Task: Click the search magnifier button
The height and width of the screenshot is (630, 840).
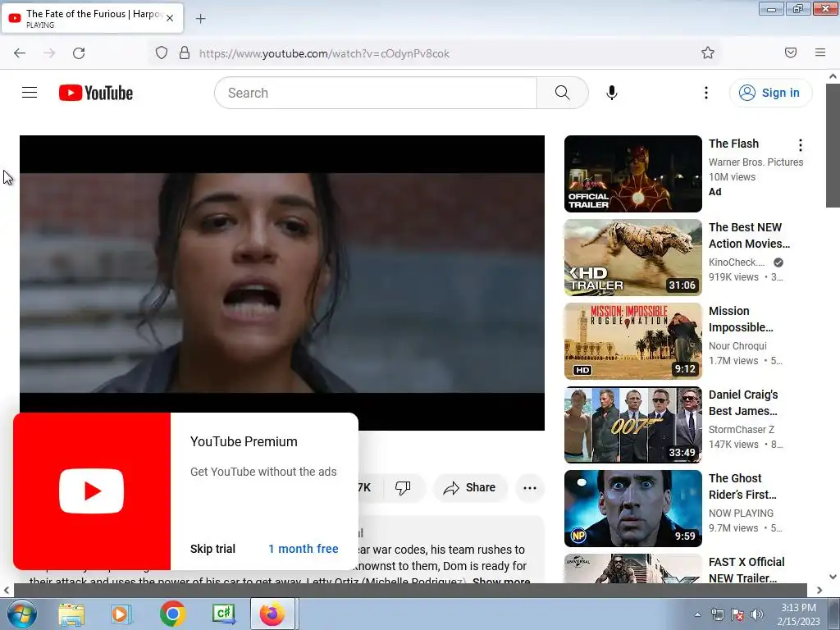Action: coord(563,93)
